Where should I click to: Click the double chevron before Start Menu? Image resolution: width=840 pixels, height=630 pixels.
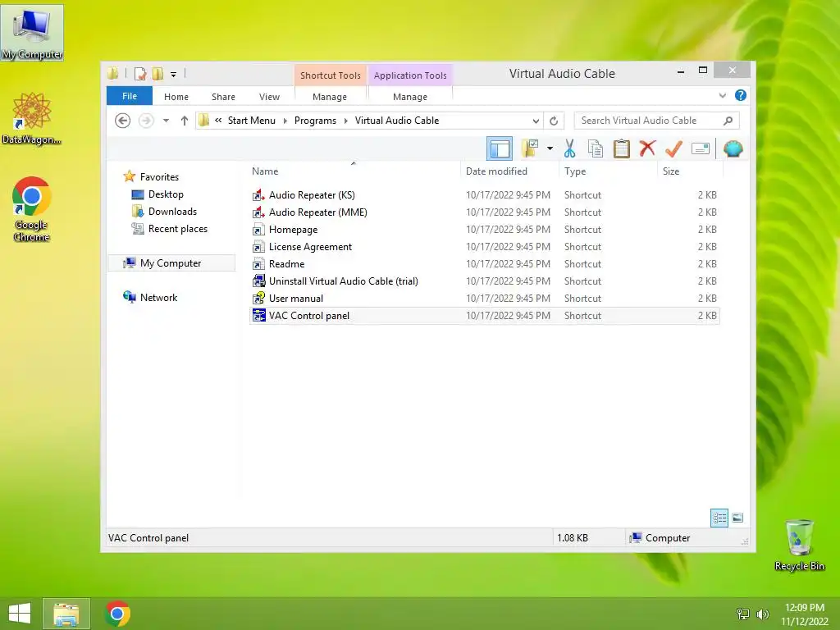pyautogui.click(x=218, y=121)
